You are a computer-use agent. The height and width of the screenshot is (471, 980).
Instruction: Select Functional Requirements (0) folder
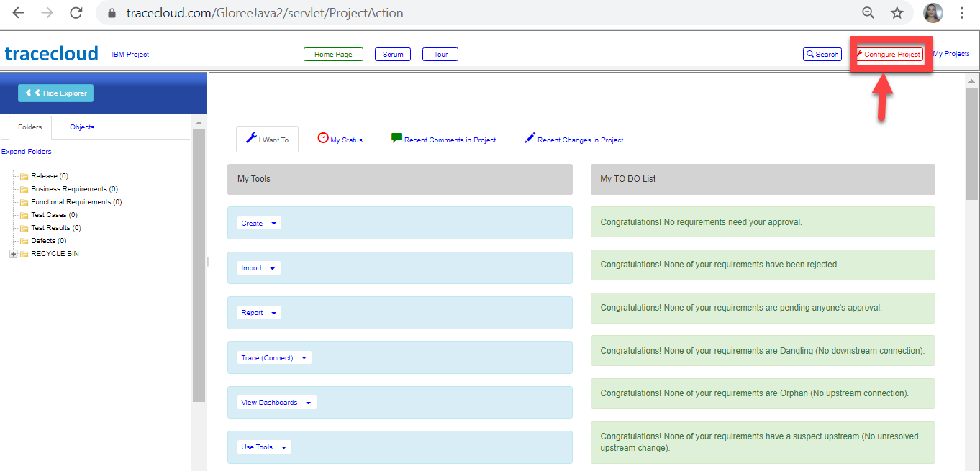coord(76,202)
